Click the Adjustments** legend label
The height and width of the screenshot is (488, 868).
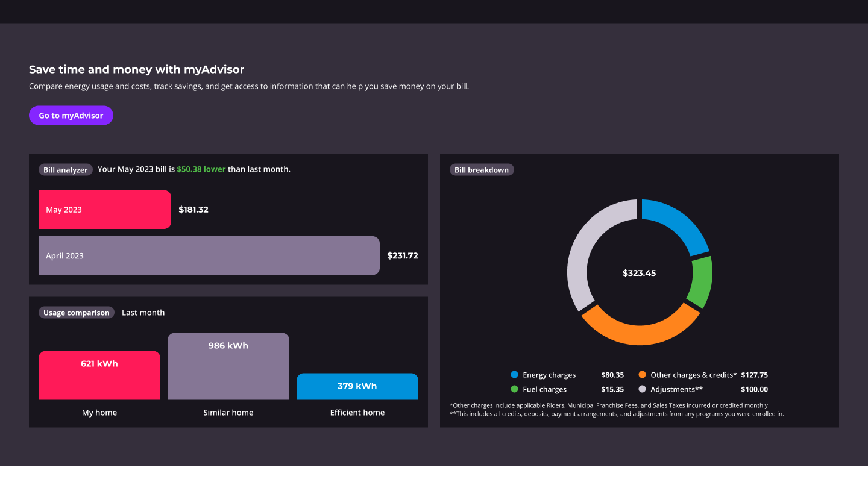pyautogui.click(x=676, y=389)
